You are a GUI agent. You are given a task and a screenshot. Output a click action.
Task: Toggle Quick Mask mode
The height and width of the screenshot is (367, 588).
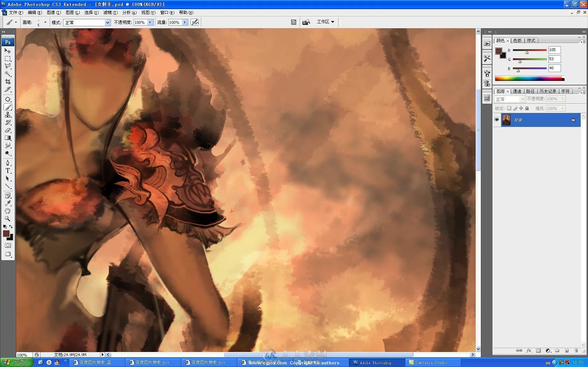tap(8, 245)
